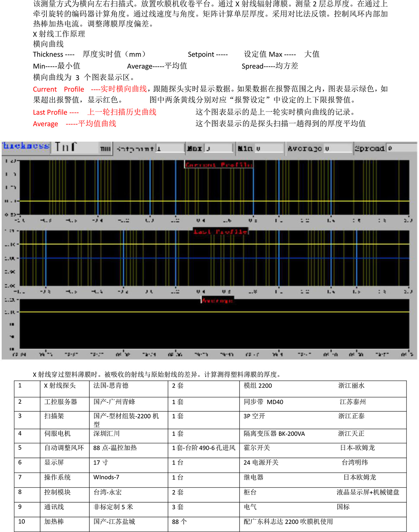The height and width of the screenshot is (532, 419).
Task: Click the '上一轮扫描历史曲线' red text
Action: pyautogui.click(x=122, y=112)
